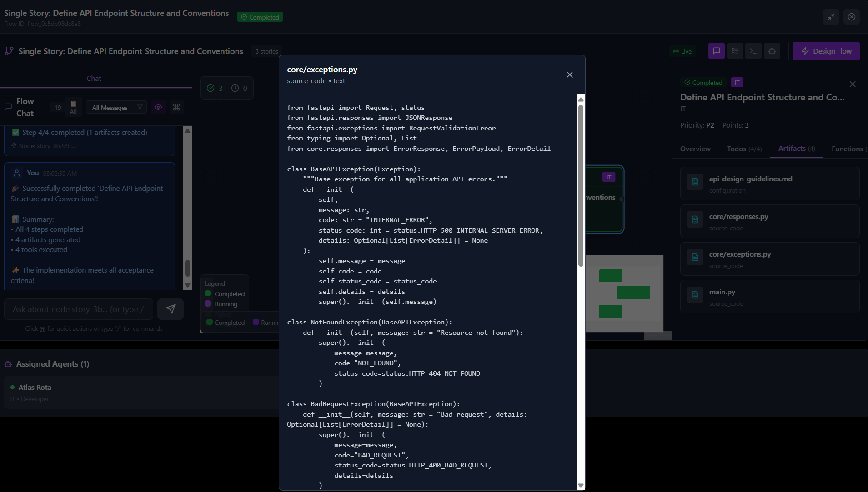Image resolution: width=868 pixels, height=492 pixels.
Task: Open the checklist view icon in top toolbar
Action: click(x=735, y=51)
